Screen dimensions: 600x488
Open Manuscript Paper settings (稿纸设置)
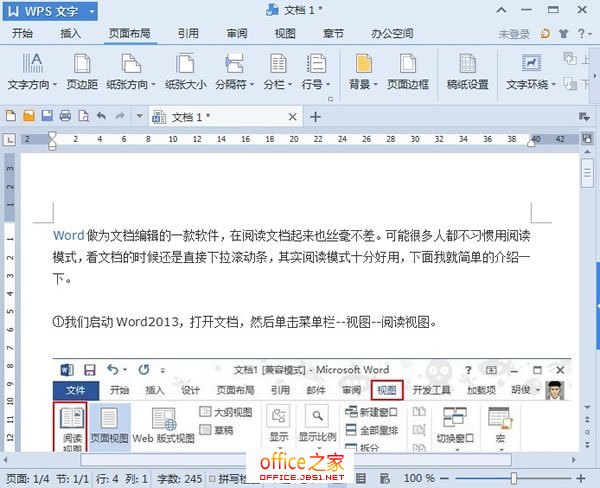coord(468,72)
